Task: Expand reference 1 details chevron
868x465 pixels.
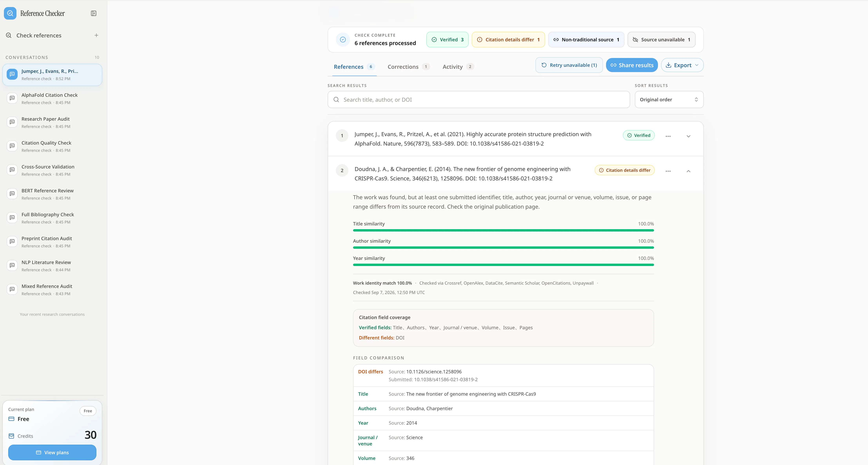Action: (688, 137)
